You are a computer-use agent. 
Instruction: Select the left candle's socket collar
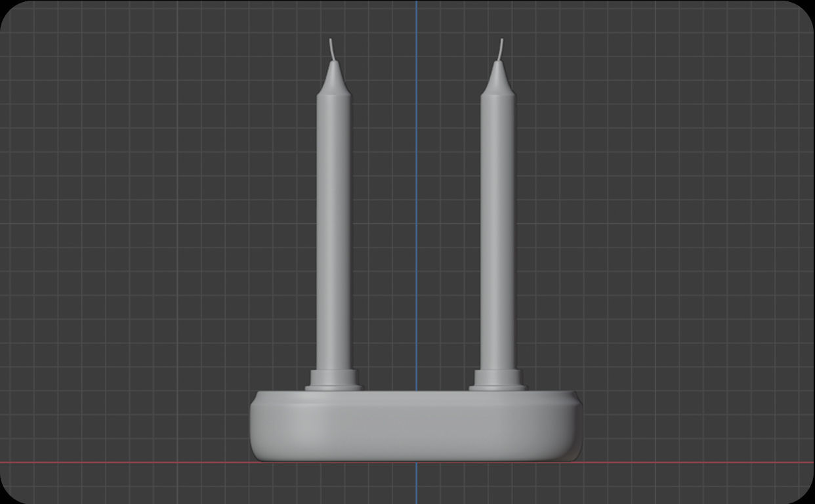tap(333, 380)
